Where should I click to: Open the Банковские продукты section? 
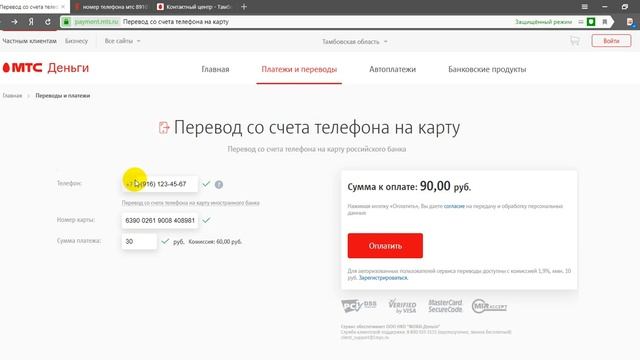487,69
